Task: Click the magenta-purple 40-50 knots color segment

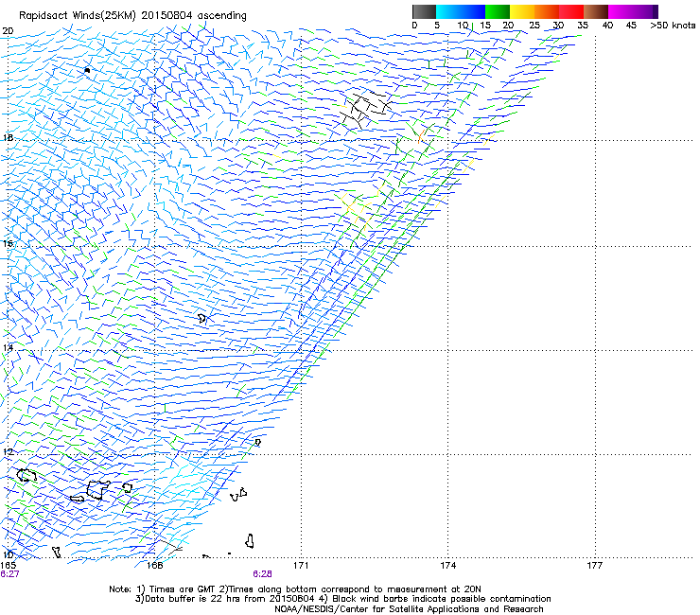Action: pyautogui.click(x=633, y=11)
